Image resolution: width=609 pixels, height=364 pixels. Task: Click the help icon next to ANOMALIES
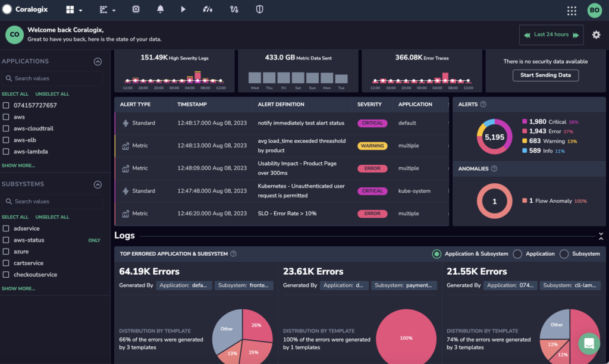pos(494,168)
